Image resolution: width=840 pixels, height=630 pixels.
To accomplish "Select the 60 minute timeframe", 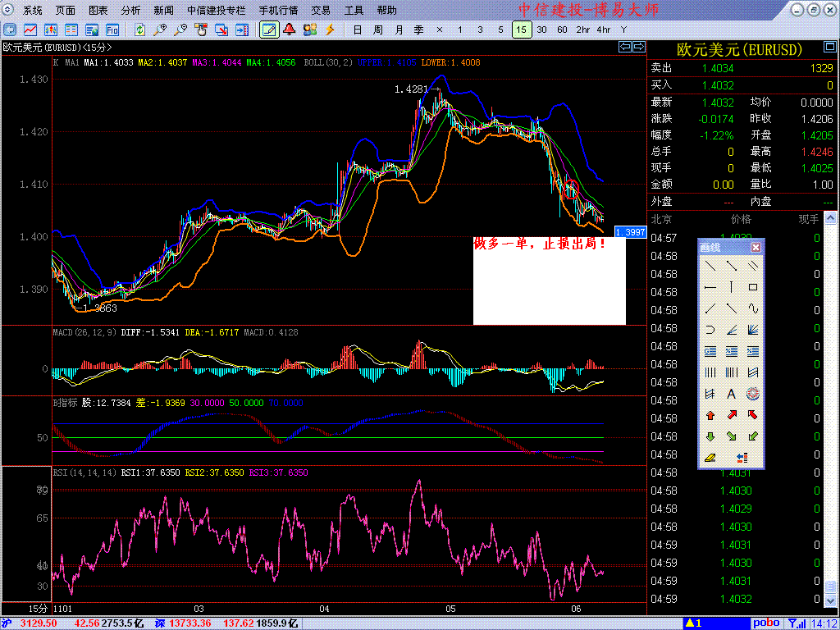I will pyautogui.click(x=563, y=30).
